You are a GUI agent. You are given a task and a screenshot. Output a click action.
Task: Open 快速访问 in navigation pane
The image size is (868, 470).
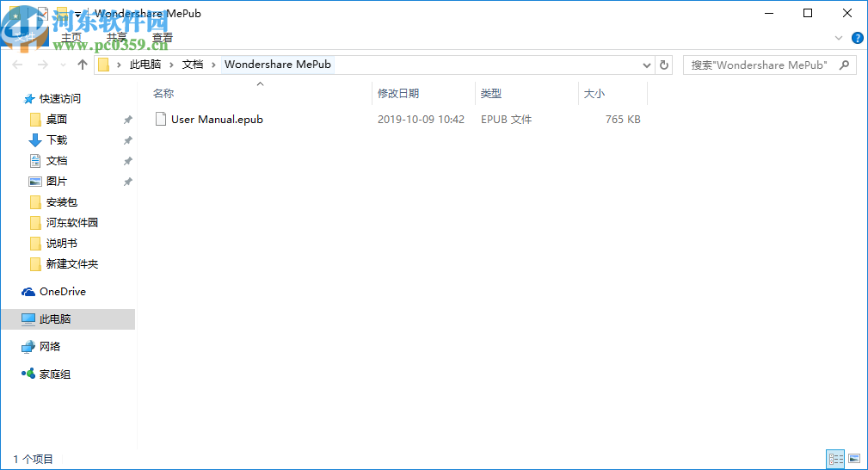[59, 99]
